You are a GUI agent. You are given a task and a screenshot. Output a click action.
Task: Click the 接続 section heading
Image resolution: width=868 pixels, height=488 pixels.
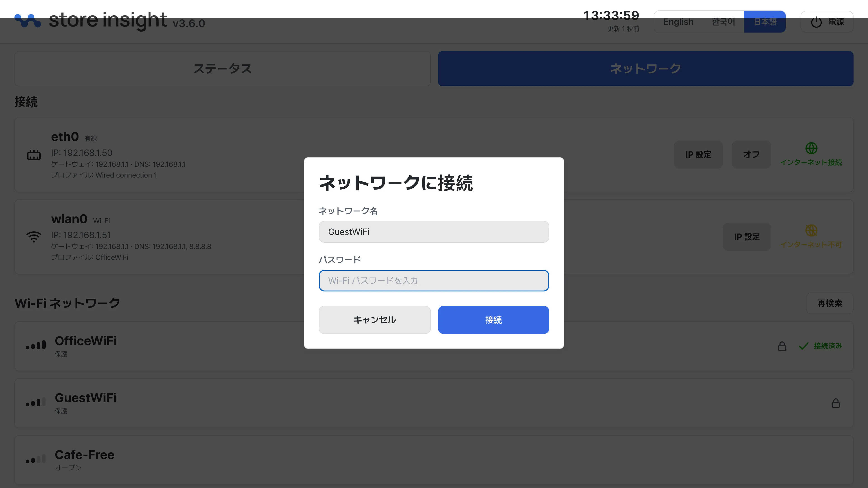pos(26,102)
